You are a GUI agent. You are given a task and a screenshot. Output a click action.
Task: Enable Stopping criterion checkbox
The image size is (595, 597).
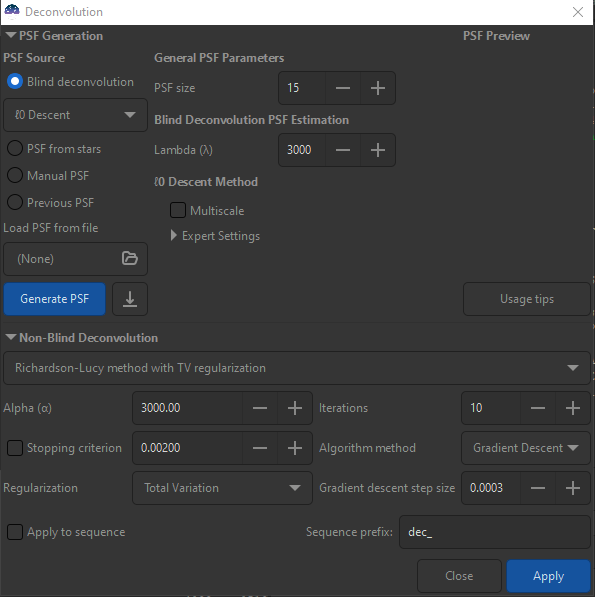(15, 448)
